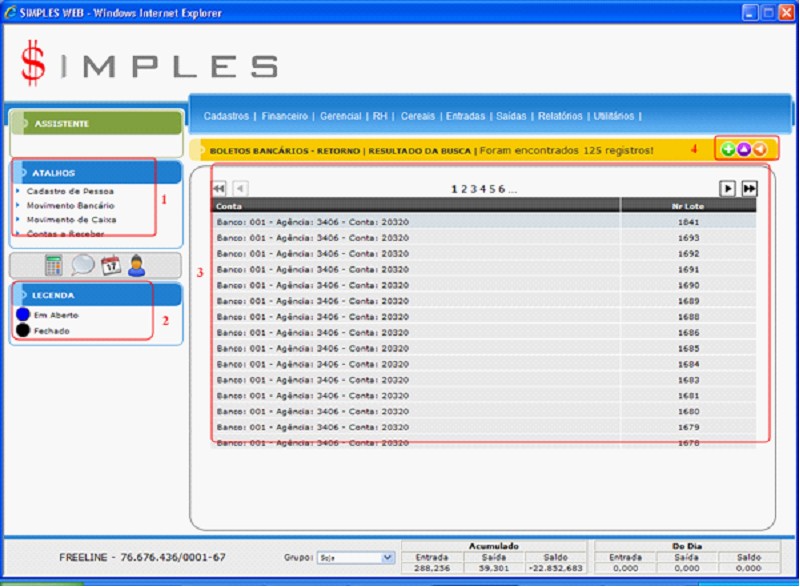Go to the next results page
The image size is (800, 587).
click(x=728, y=189)
